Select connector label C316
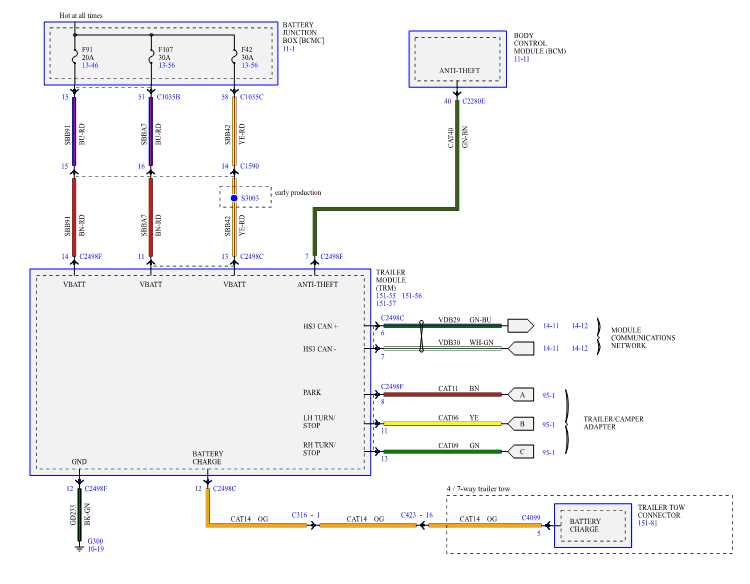 pos(299,515)
